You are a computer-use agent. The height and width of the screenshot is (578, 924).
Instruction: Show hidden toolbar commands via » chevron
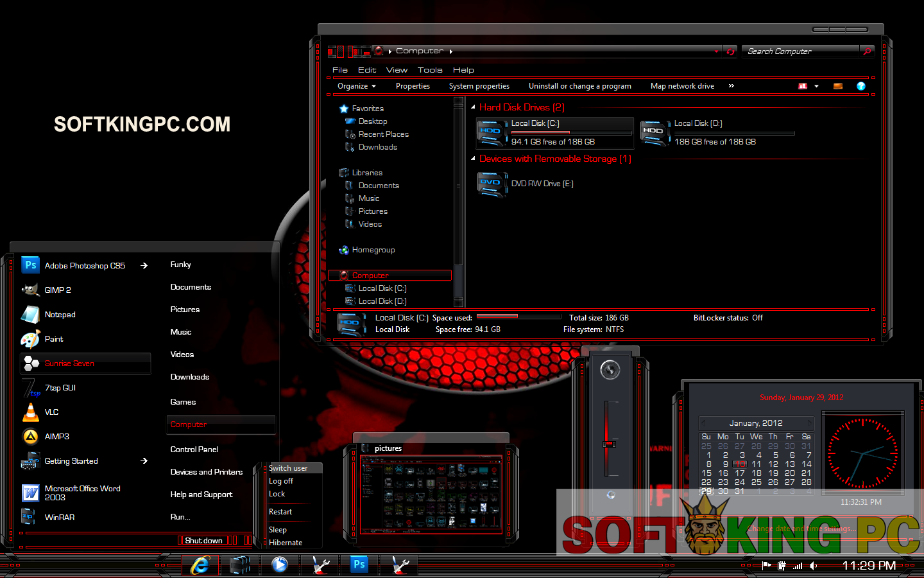[x=731, y=85]
